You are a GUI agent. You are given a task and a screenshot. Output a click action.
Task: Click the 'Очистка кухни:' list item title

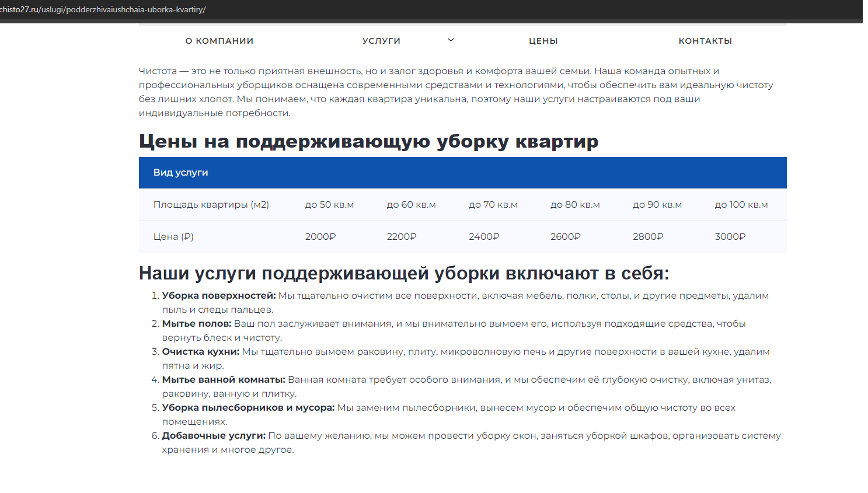201,352
